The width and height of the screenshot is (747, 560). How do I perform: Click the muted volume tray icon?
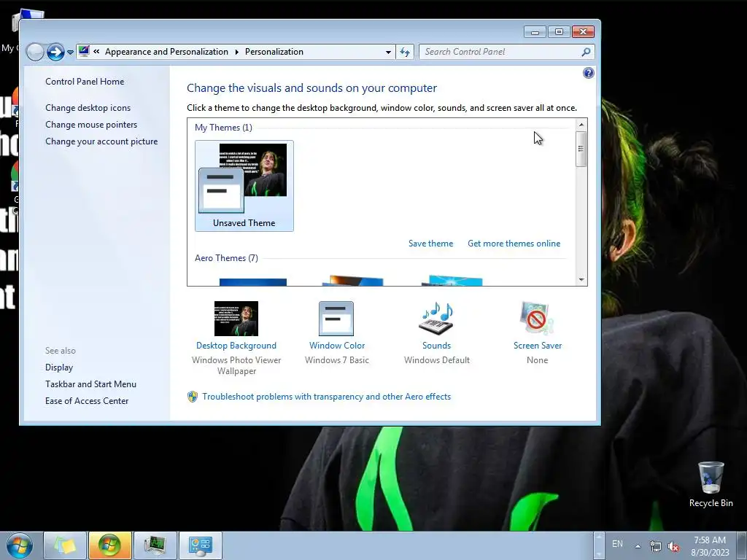[673, 546]
